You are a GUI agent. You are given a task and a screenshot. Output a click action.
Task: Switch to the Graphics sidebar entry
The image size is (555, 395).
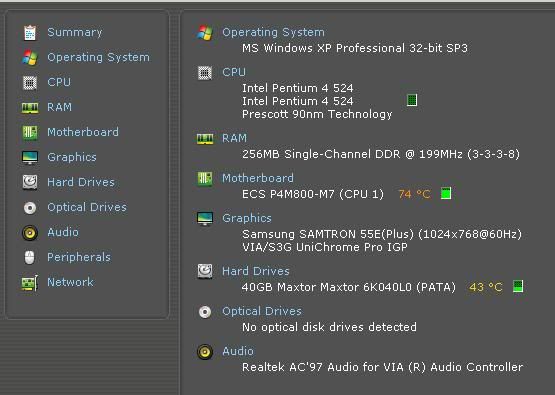click(72, 157)
